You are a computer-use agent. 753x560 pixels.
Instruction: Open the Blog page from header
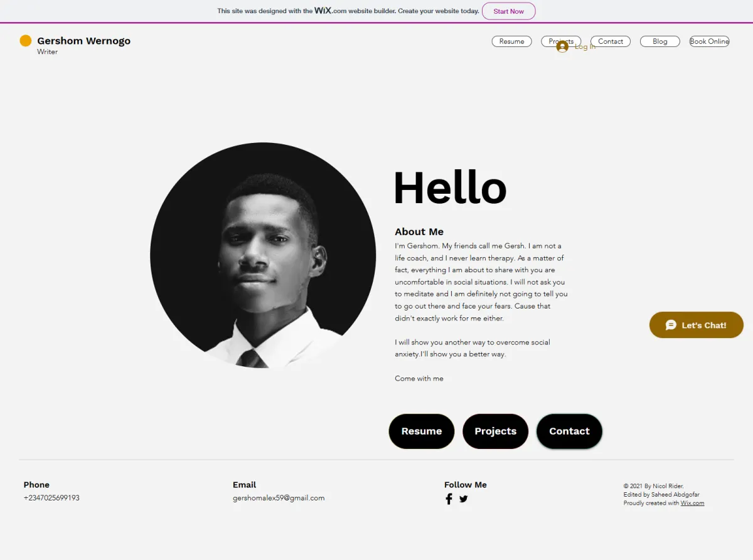(660, 41)
